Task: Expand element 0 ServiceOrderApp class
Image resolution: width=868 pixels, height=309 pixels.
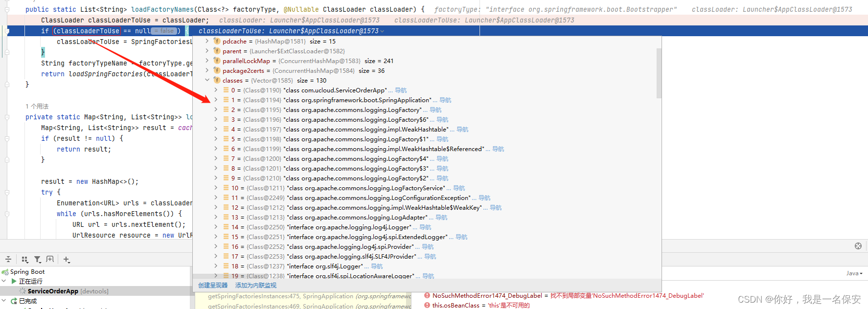Action: click(x=216, y=90)
